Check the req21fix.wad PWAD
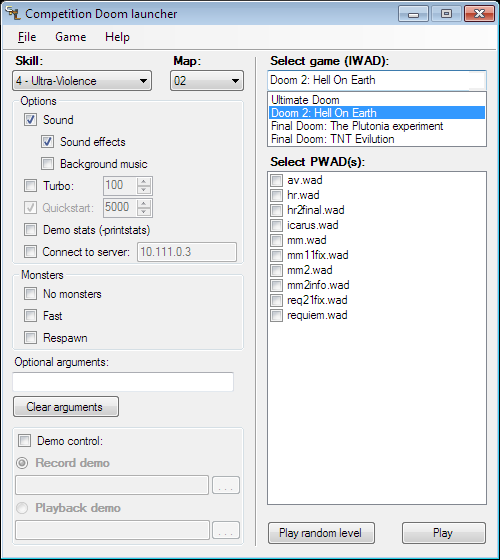The image size is (500, 560). tap(276, 300)
